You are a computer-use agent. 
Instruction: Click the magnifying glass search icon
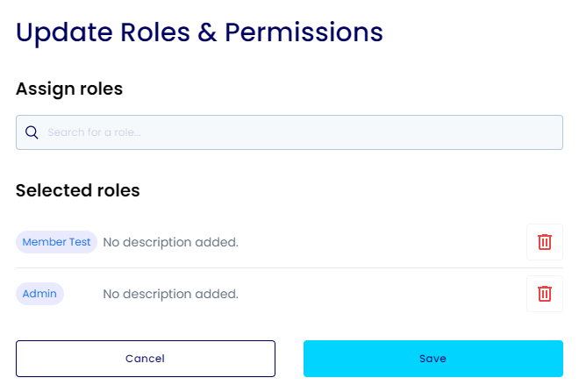(x=32, y=132)
